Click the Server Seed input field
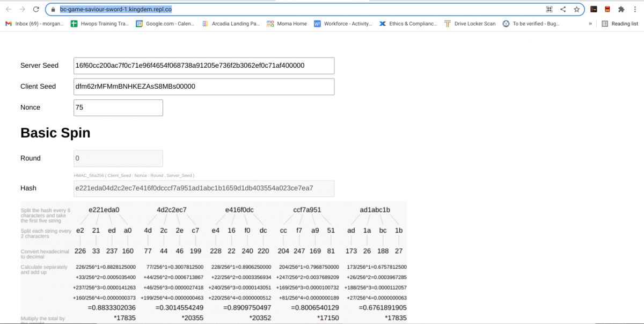This screenshot has width=644, height=324. [204, 66]
